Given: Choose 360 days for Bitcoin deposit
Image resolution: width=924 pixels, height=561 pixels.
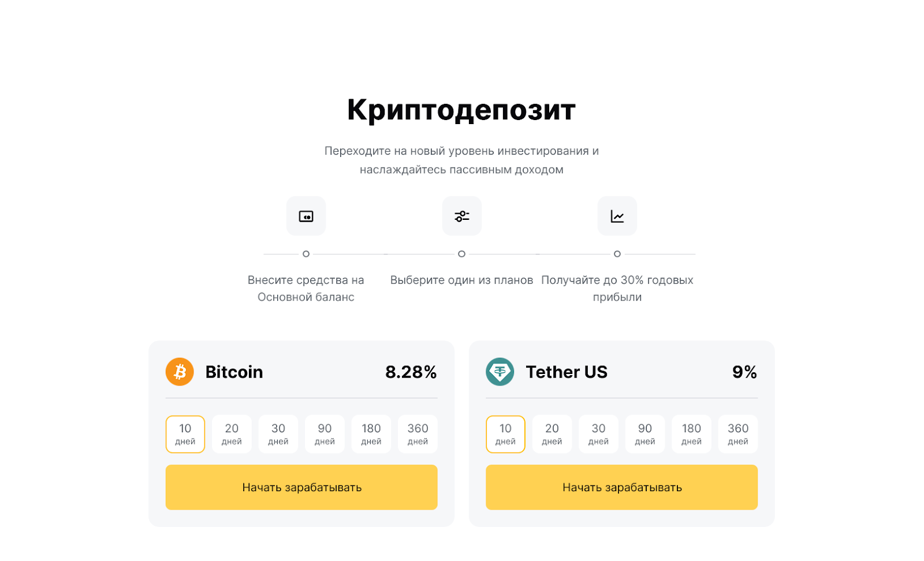Looking at the screenshot, I should [x=418, y=434].
